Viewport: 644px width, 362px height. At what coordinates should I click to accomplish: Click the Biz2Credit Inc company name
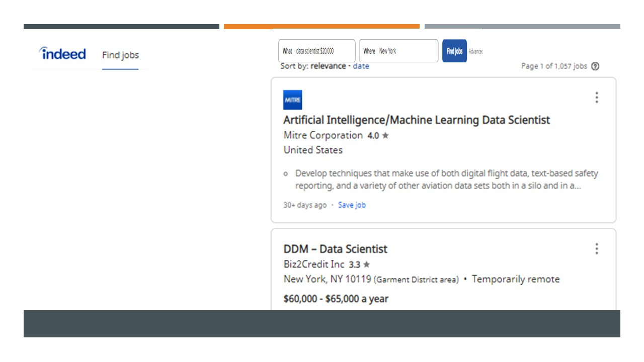(314, 264)
